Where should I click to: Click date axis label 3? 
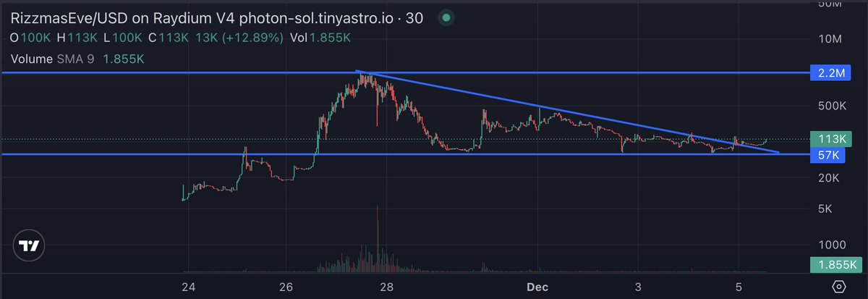coord(637,286)
